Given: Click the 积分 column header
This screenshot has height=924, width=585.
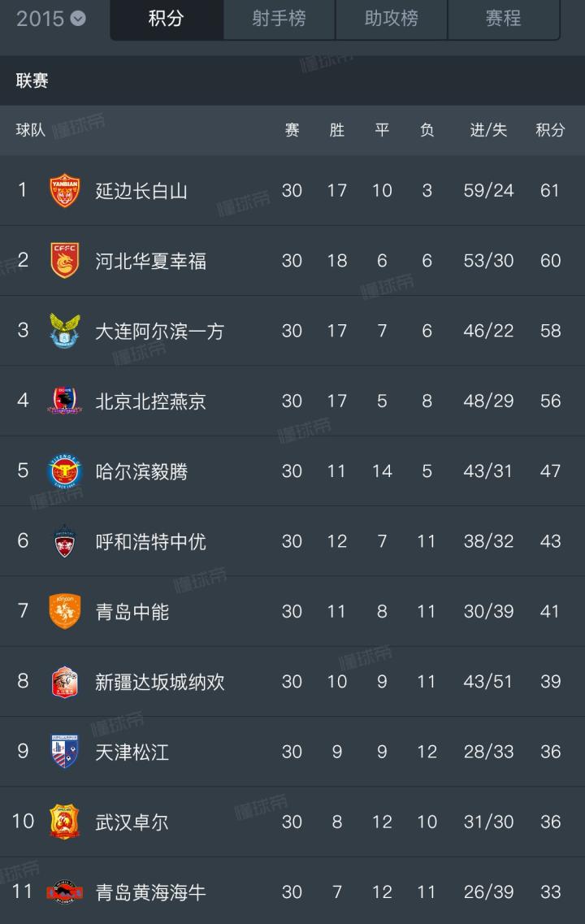Looking at the screenshot, I should coord(550,130).
